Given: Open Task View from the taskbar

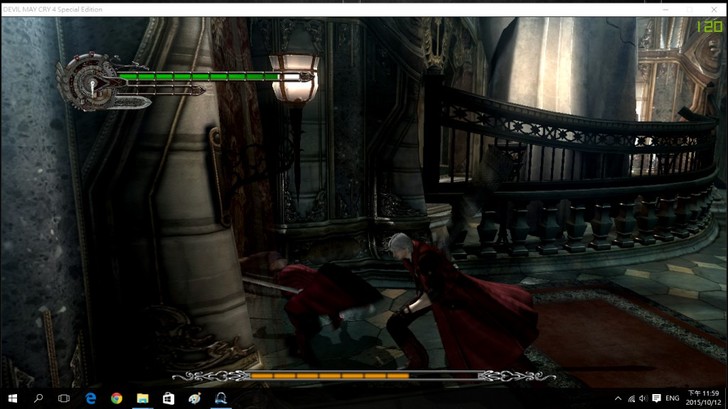Looking at the screenshot, I should 65,398.
